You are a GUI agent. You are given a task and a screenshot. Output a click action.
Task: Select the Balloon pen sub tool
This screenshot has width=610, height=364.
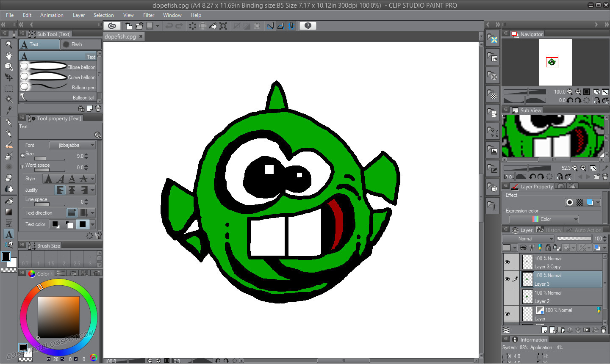pyautogui.click(x=58, y=87)
